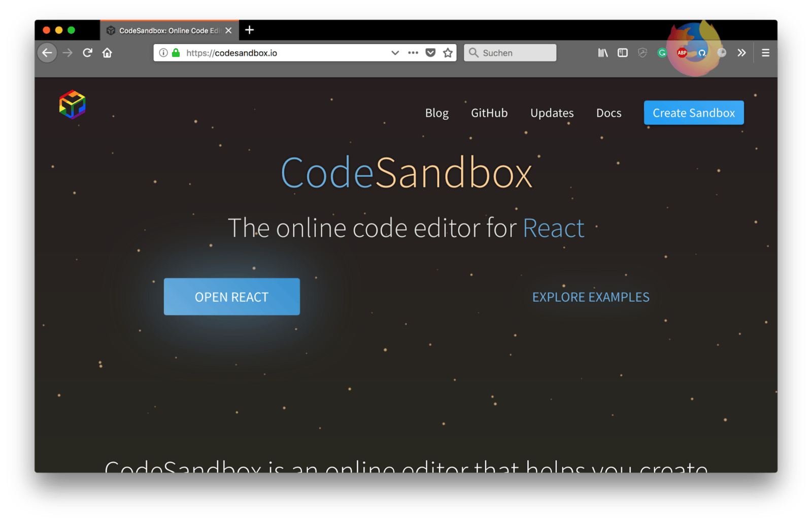The height and width of the screenshot is (522, 812).
Task: Go back using the browser back arrow
Action: [x=47, y=53]
